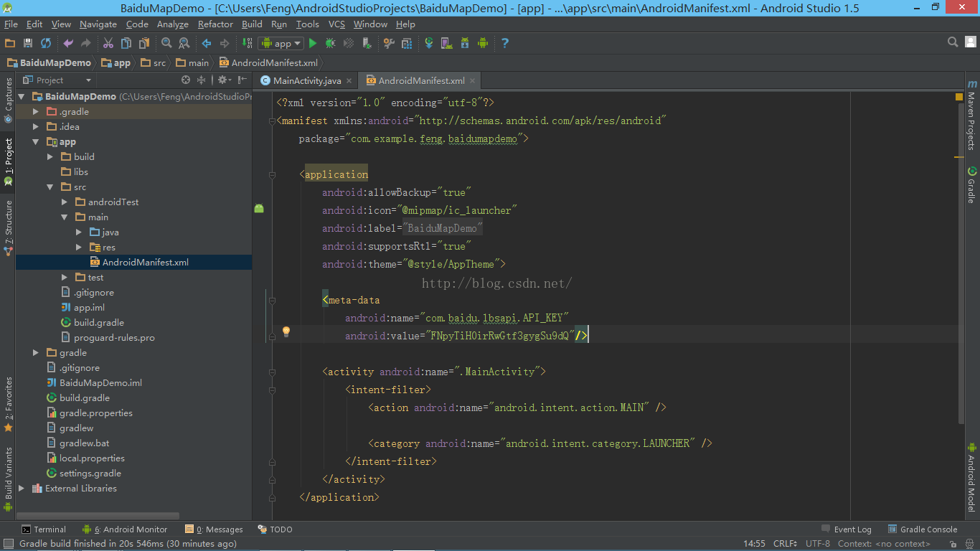Toggle the Build Variants tool window button

click(8, 479)
